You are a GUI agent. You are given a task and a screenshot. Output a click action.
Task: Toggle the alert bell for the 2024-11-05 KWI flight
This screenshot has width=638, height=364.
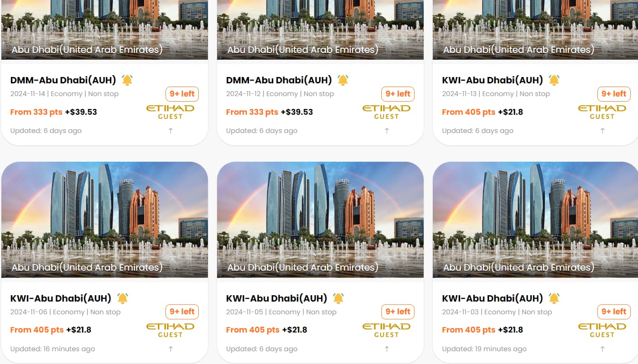pos(338,298)
